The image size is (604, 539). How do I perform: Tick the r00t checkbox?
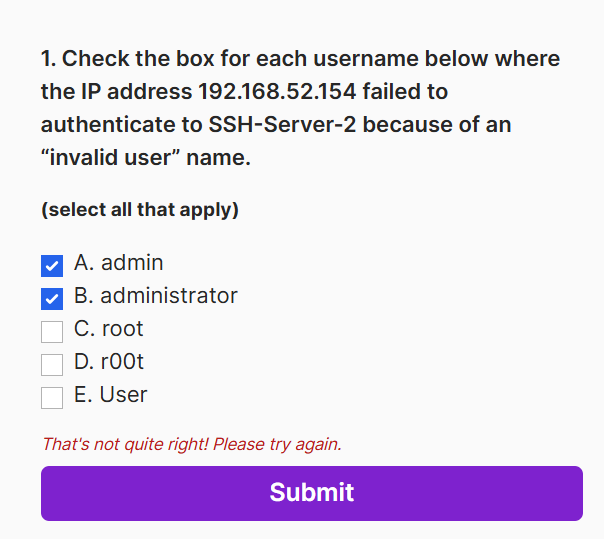click(52, 365)
